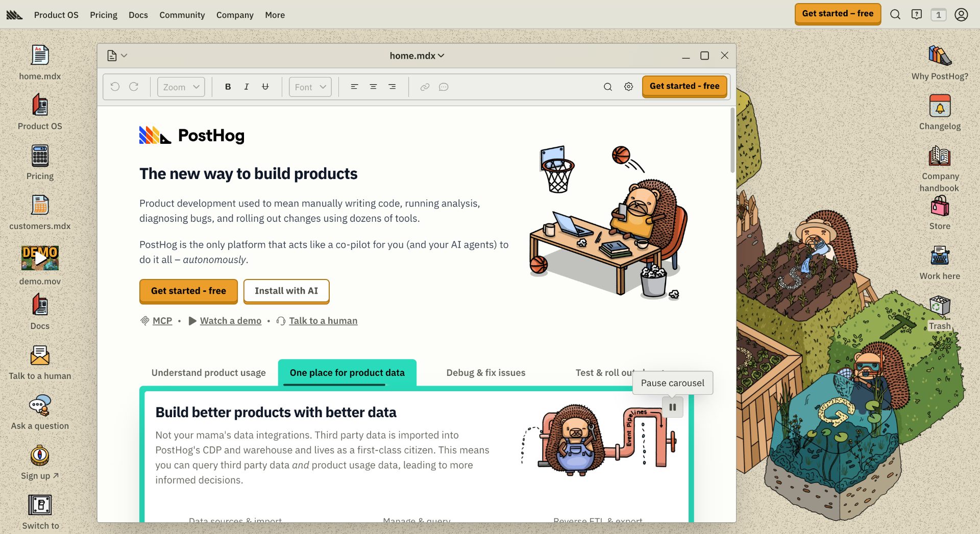
Task: Click the search icon in editor toolbar
Action: [608, 87]
